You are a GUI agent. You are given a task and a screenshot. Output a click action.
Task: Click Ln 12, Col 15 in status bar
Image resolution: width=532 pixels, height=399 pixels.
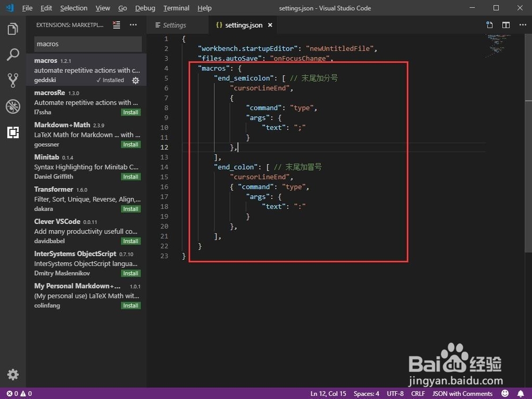pyautogui.click(x=328, y=394)
